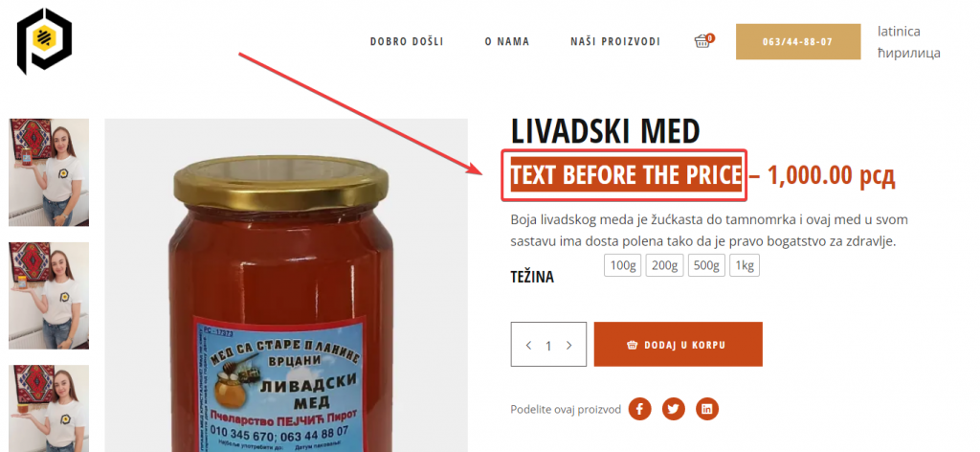
Task: Open the shopping cart basket icon
Action: 703,41
